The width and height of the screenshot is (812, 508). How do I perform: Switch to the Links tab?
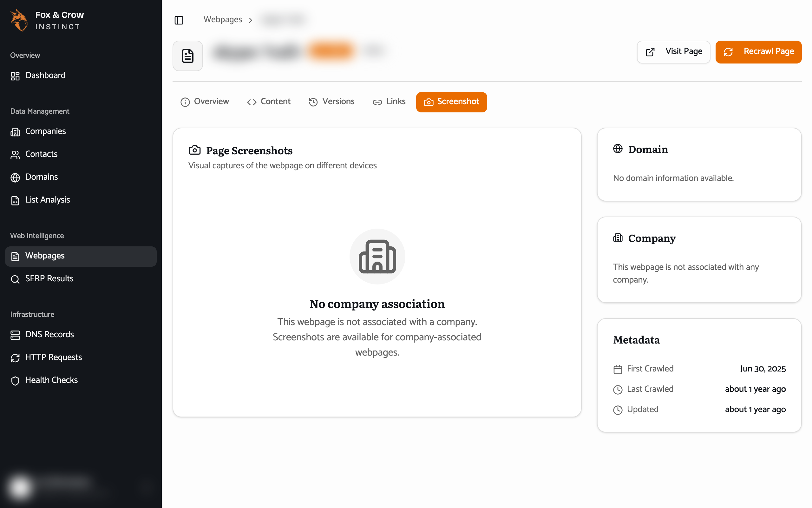[x=389, y=102]
